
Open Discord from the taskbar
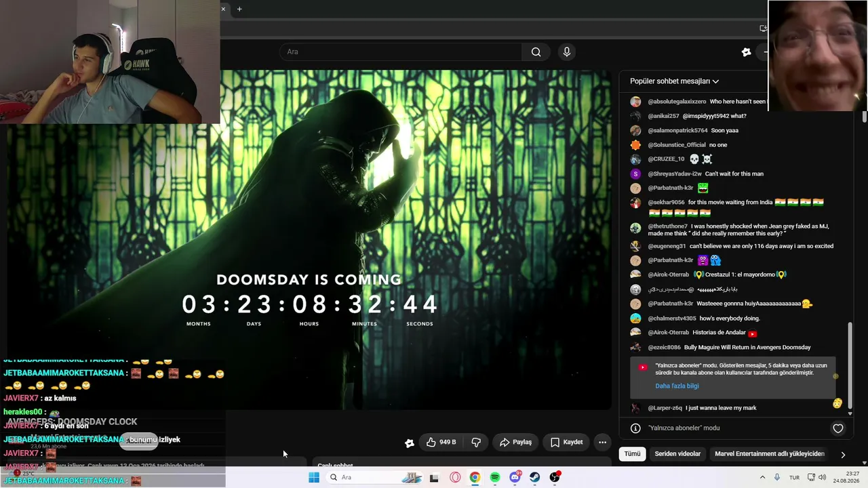[515, 477]
